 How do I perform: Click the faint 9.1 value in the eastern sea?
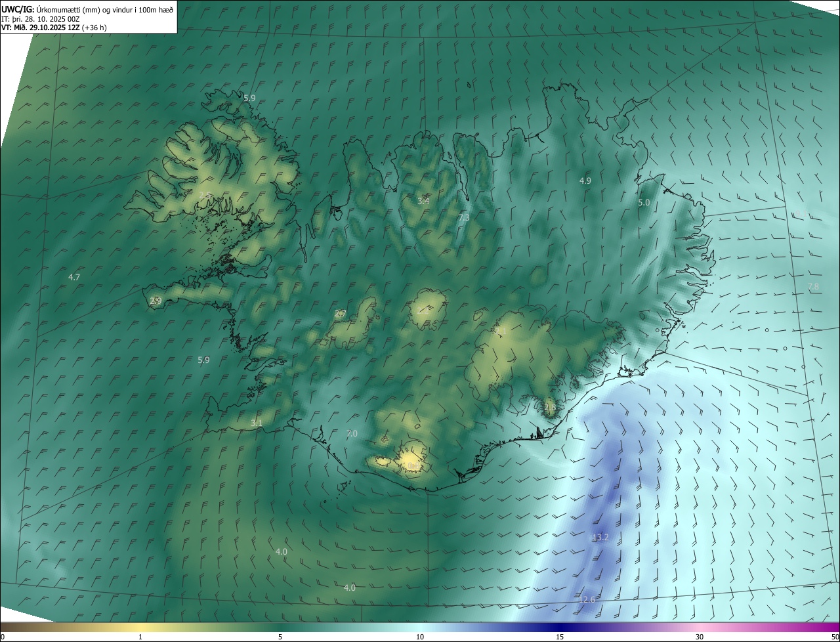[801, 213]
